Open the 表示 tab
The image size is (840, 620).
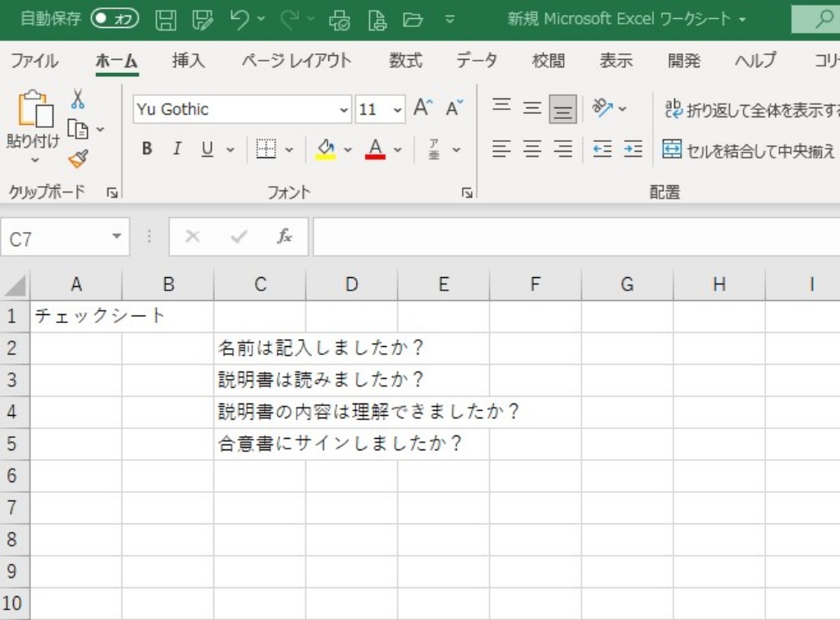point(616,61)
